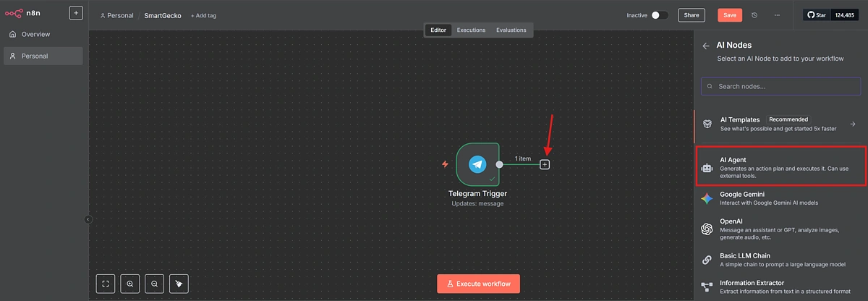This screenshot has height=301, width=868.
Task: Zoom in on the workflow canvas
Action: coord(130,284)
